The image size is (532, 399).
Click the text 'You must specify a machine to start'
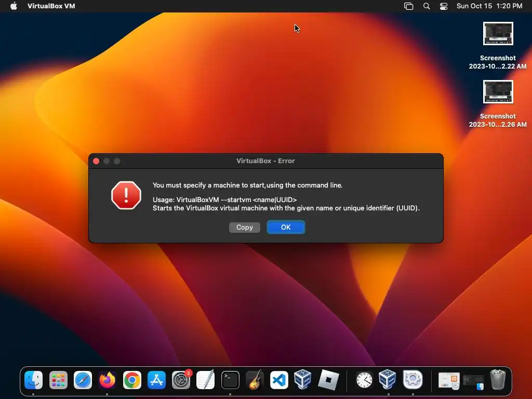tap(209, 185)
